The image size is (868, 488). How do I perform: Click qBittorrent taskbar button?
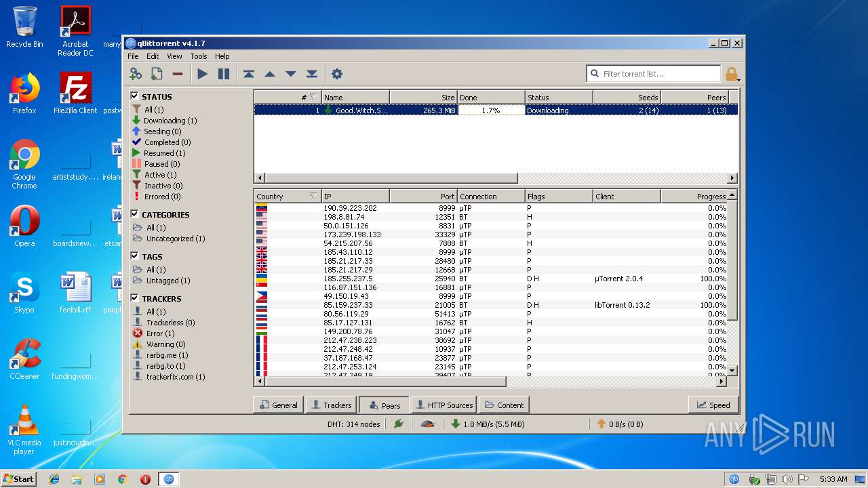[169, 479]
